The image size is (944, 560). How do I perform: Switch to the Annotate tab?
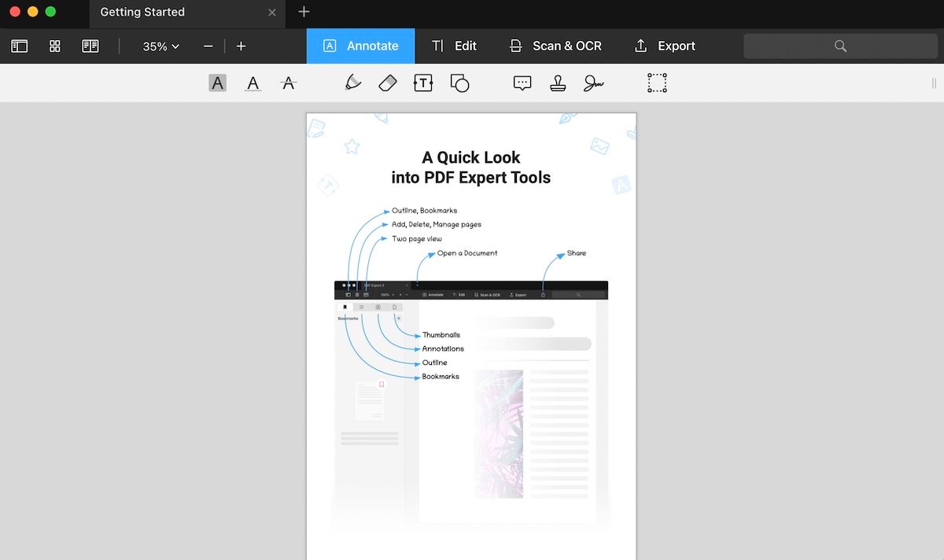(361, 46)
